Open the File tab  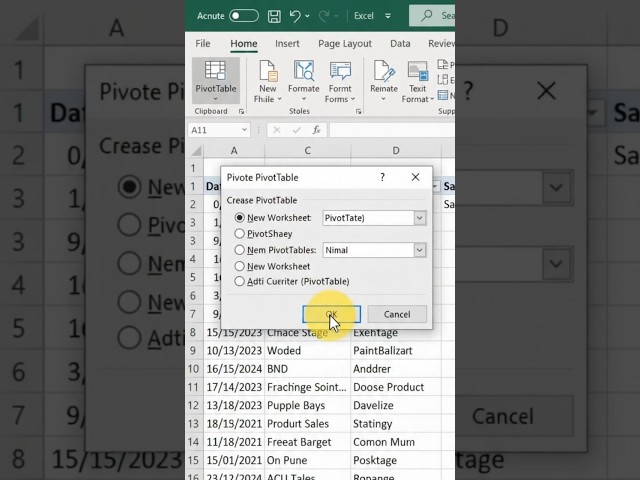point(203,44)
